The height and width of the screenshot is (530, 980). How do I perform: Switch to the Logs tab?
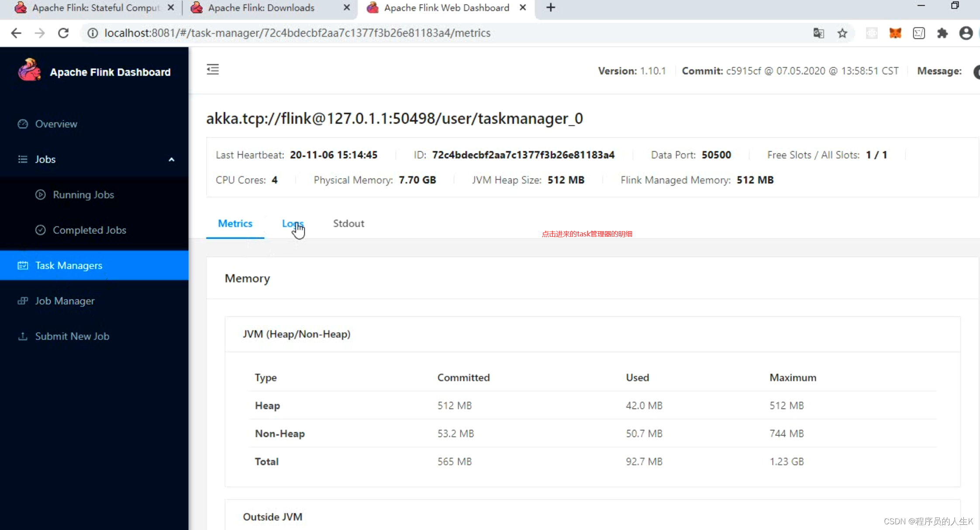pos(292,224)
